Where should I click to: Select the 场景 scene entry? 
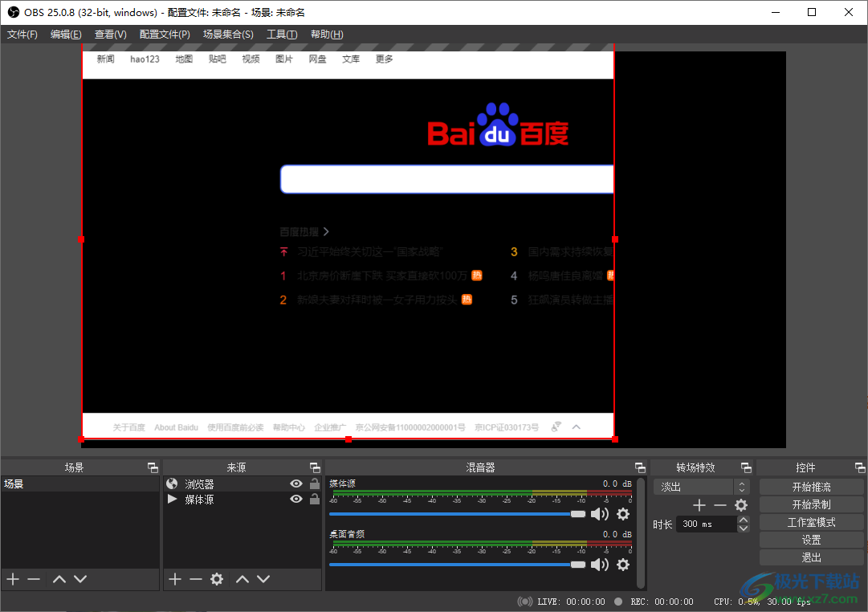tap(80, 484)
